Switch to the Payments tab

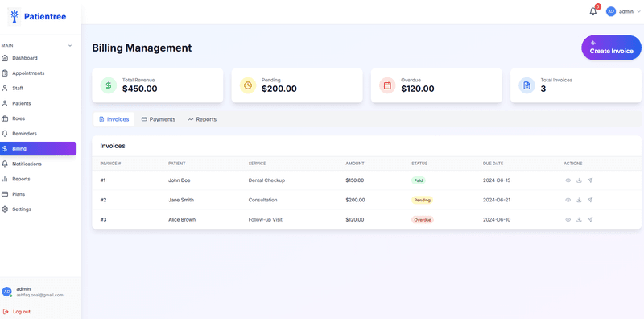tap(158, 119)
